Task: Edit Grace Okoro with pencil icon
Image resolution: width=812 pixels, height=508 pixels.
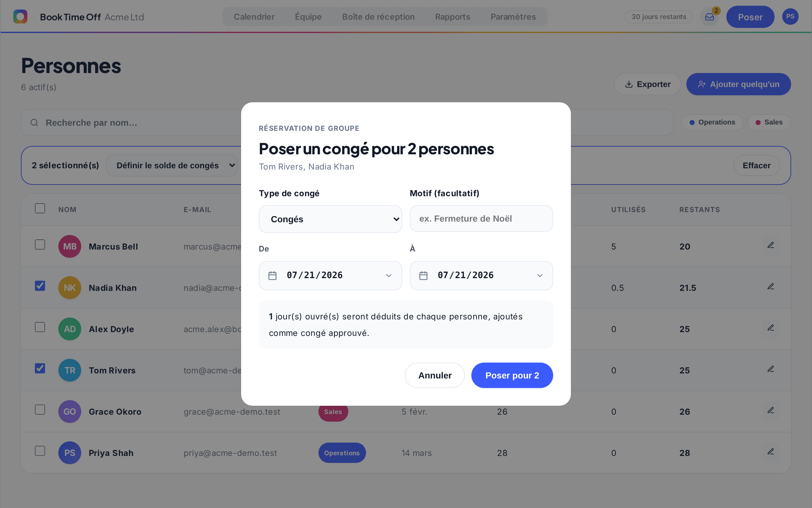Action: click(x=771, y=411)
